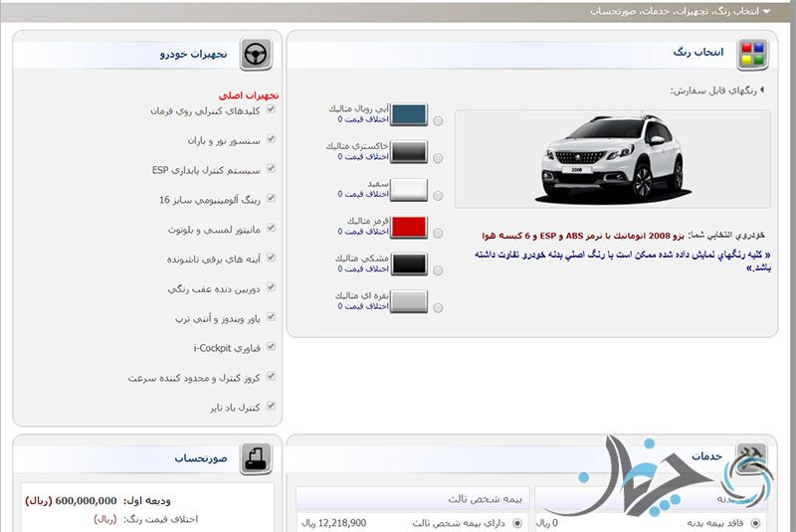
Task: Select the white (سفید) color radio option
Action: (439, 195)
